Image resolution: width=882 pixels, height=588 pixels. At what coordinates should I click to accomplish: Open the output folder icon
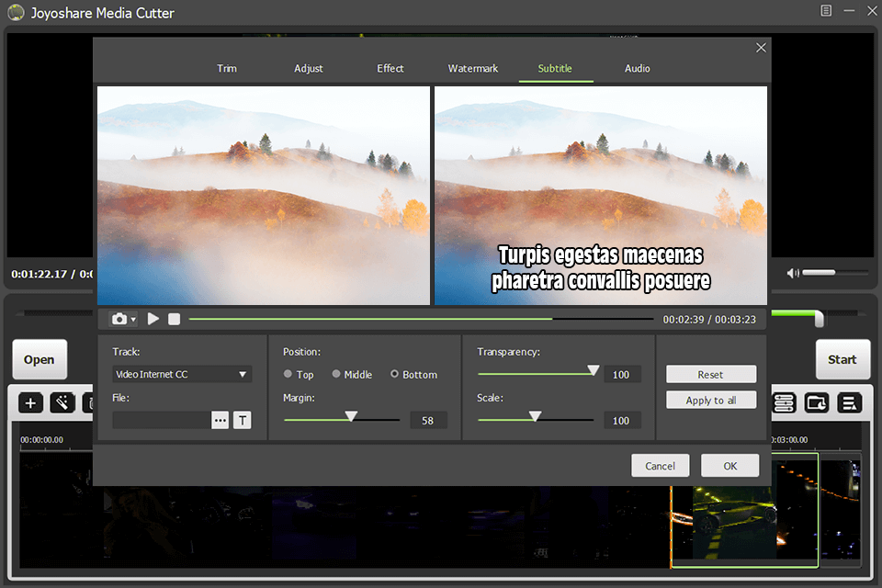tap(817, 402)
